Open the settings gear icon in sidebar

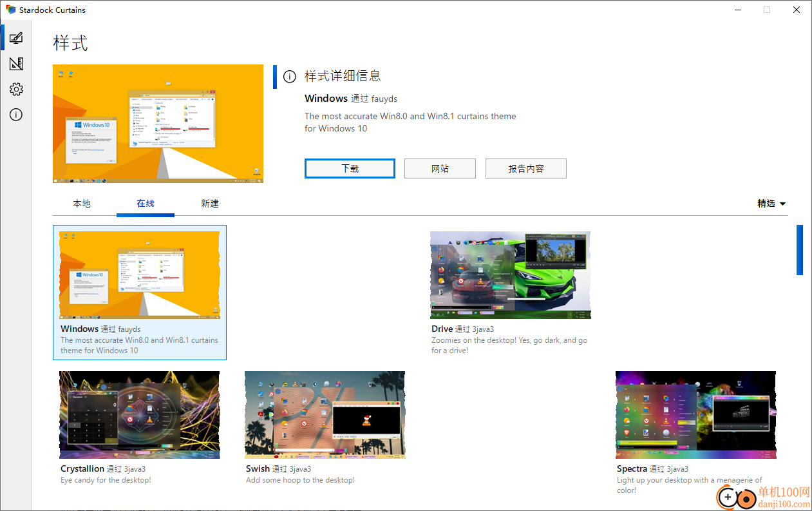point(16,90)
